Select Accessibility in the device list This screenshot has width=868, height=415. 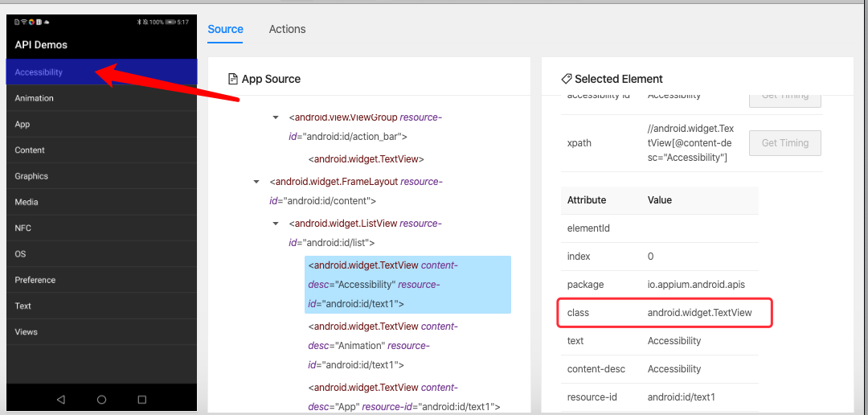pyautogui.click(x=102, y=72)
